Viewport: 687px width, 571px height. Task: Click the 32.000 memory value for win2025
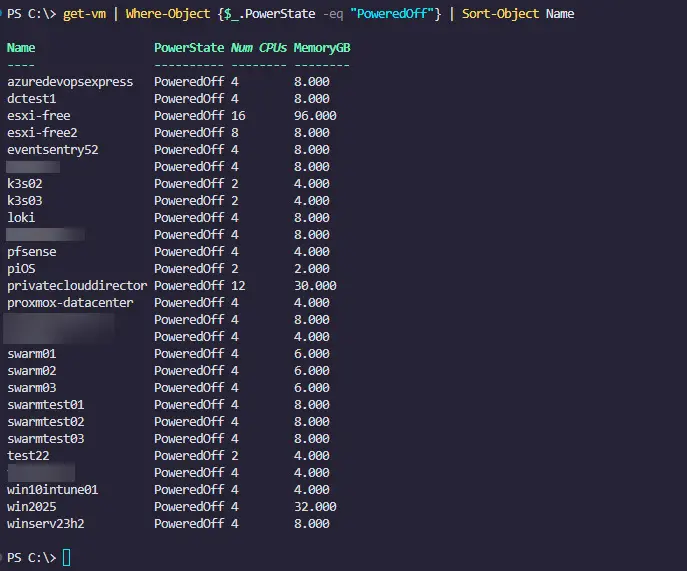point(315,506)
